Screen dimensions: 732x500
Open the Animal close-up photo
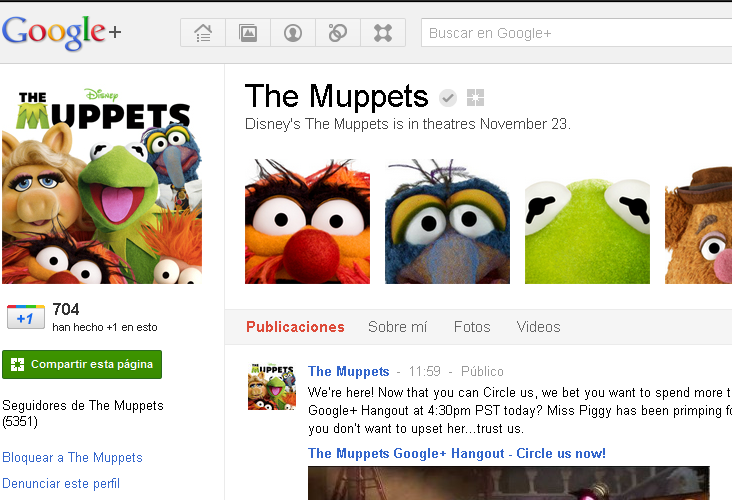click(307, 221)
